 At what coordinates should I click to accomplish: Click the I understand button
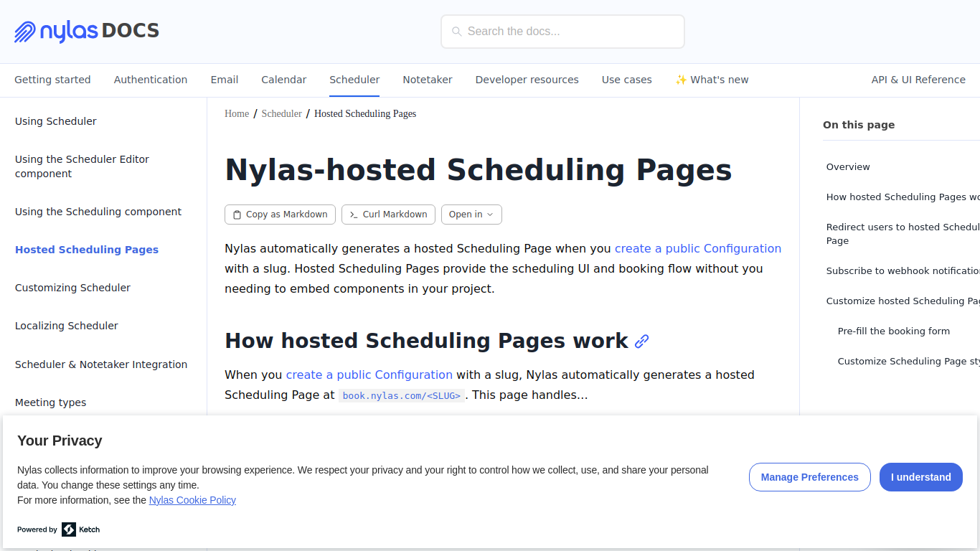[x=921, y=477]
